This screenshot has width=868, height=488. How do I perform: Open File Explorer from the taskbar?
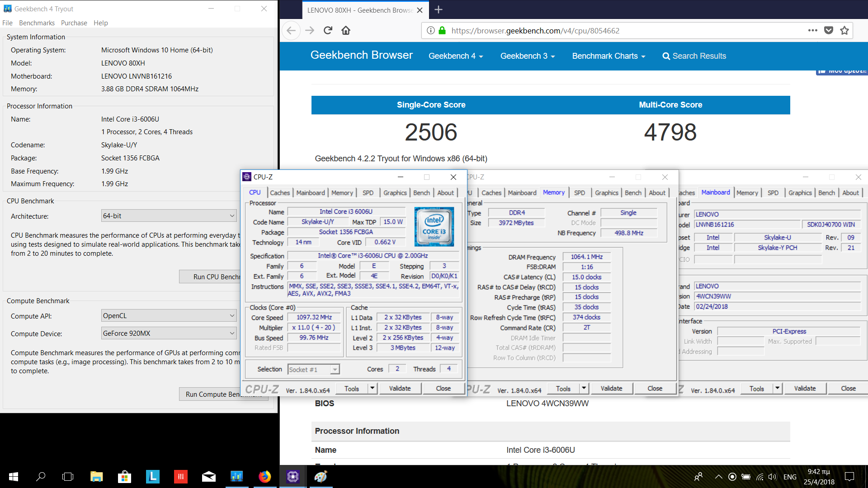96,476
